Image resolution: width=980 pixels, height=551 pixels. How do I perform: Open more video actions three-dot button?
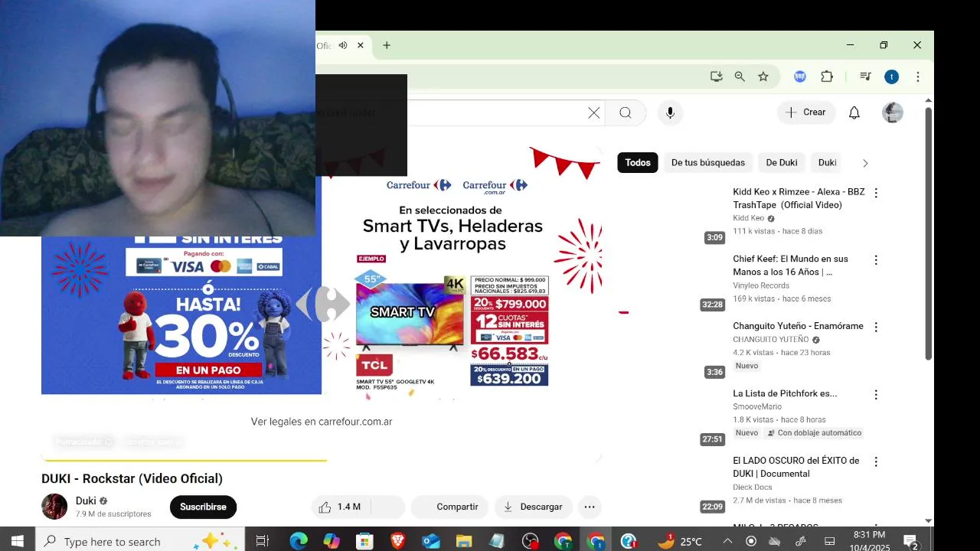tap(590, 507)
